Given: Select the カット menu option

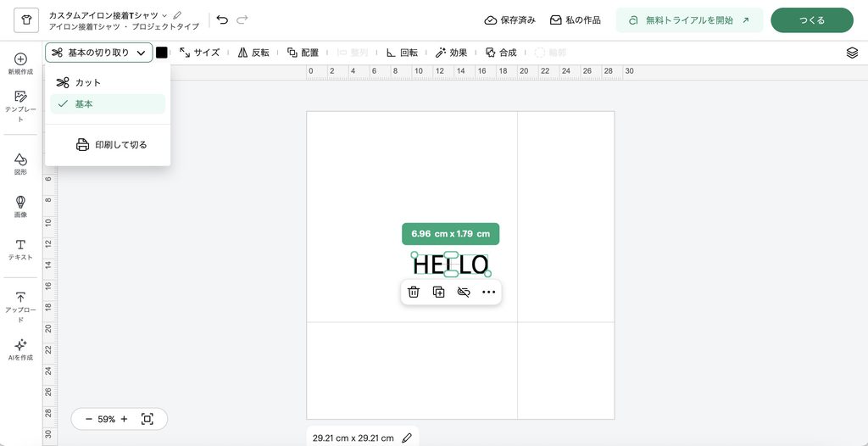Looking at the screenshot, I should tap(108, 82).
